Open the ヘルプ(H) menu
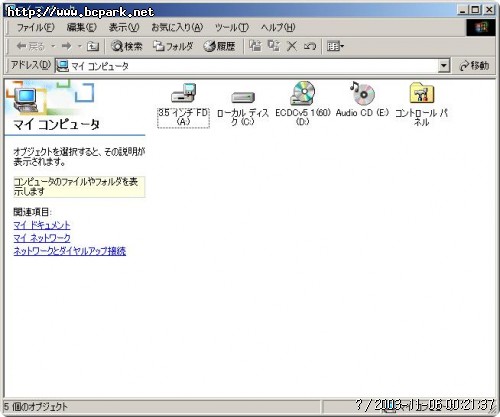 (x=278, y=27)
